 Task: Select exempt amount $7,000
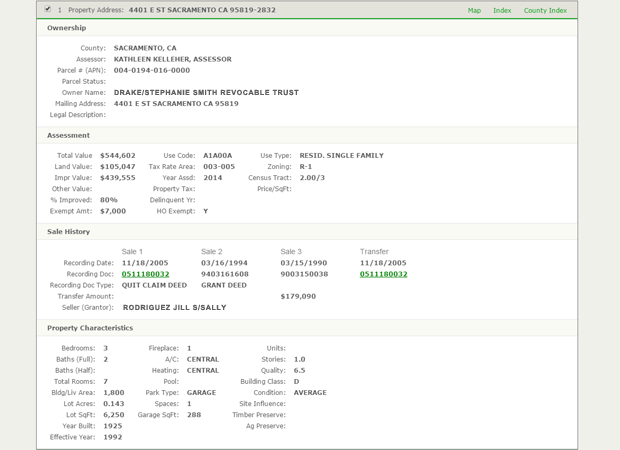click(113, 211)
